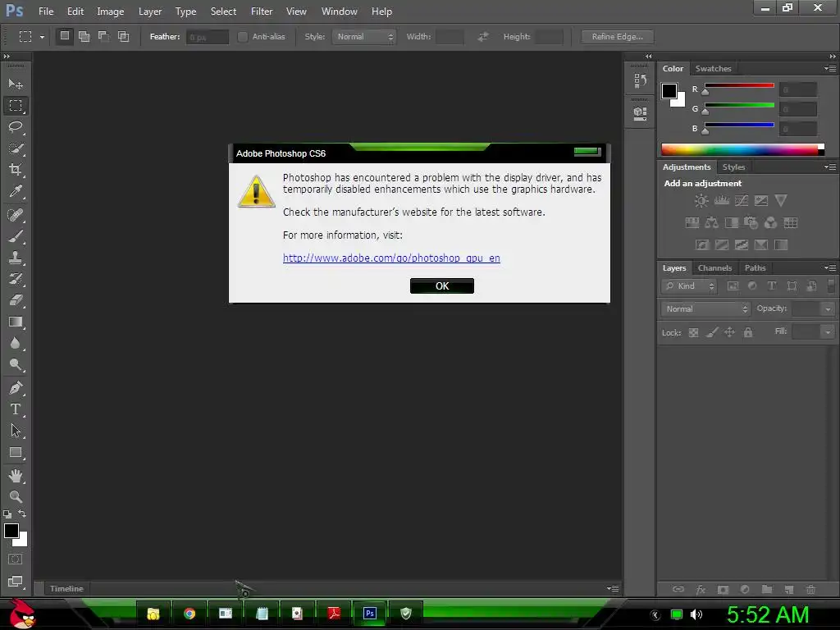The height and width of the screenshot is (630, 840).
Task: Toggle lock transparent pixels
Action: tap(693, 333)
